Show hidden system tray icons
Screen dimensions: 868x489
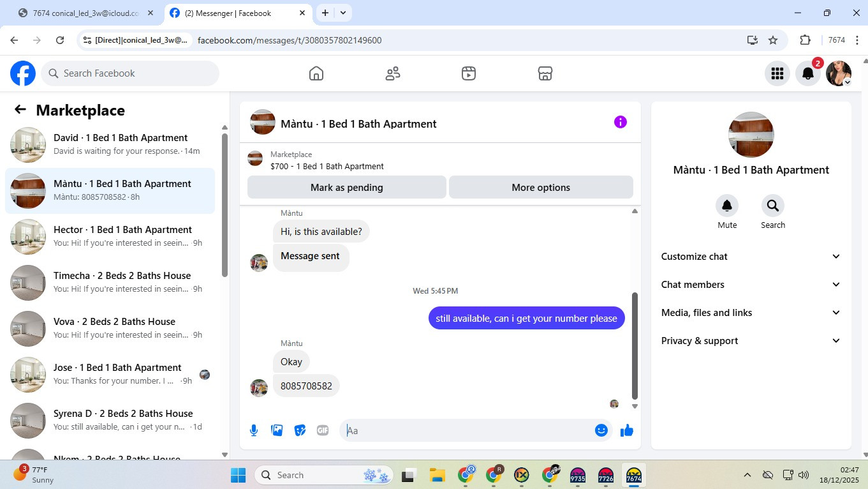(747, 475)
